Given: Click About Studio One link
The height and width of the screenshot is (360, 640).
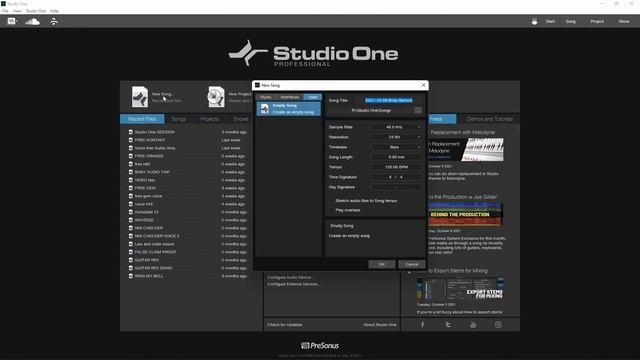Looking at the screenshot, I should [x=380, y=325].
